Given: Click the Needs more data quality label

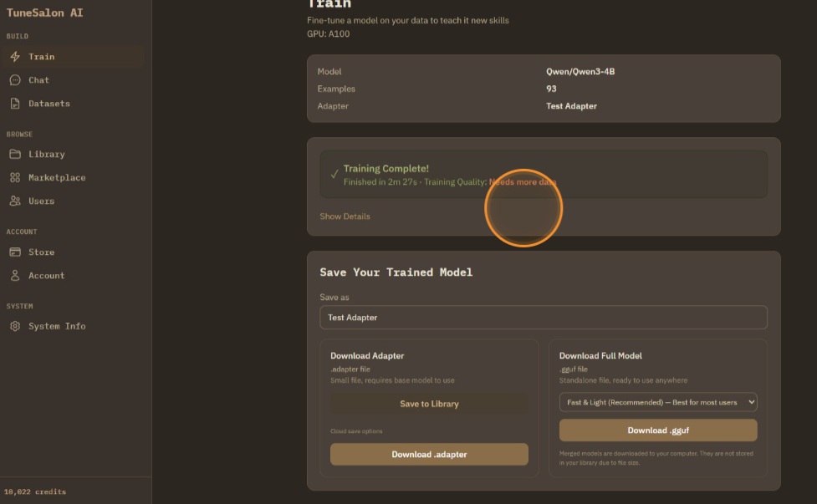Looking at the screenshot, I should (x=523, y=182).
